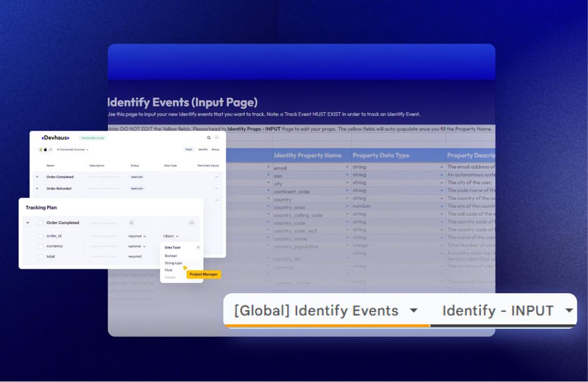Collapse Order Completed chevron in Tracking Plan card

(28, 222)
